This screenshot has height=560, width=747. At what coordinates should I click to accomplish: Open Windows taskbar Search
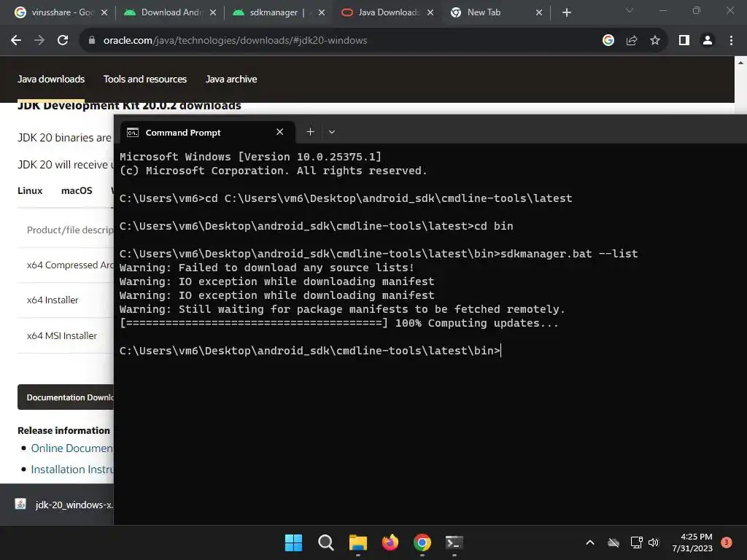[326, 542]
